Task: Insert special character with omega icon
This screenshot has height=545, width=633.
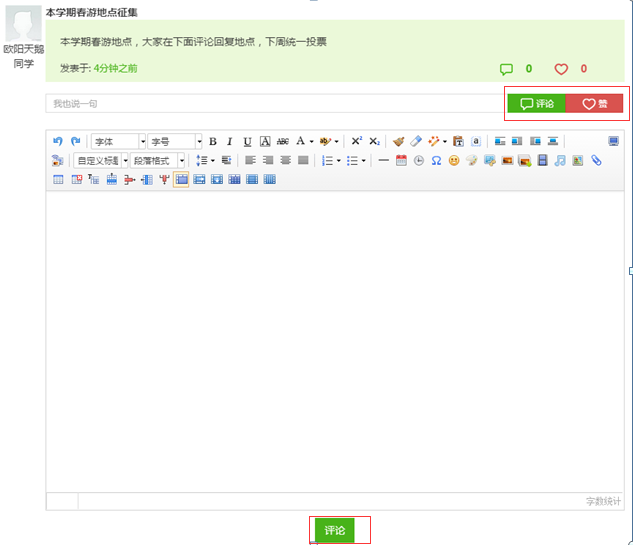Action: (436, 161)
